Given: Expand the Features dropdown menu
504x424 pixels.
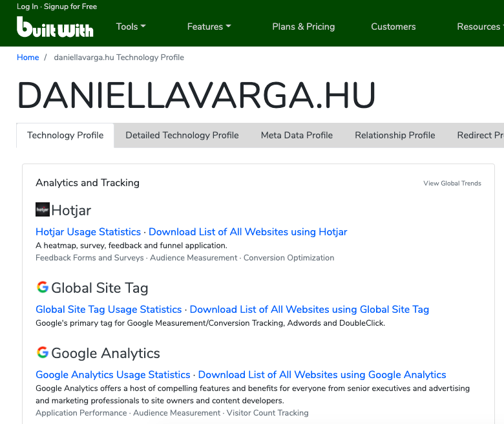Looking at the screenshot, I should click(x=209, y=26).
